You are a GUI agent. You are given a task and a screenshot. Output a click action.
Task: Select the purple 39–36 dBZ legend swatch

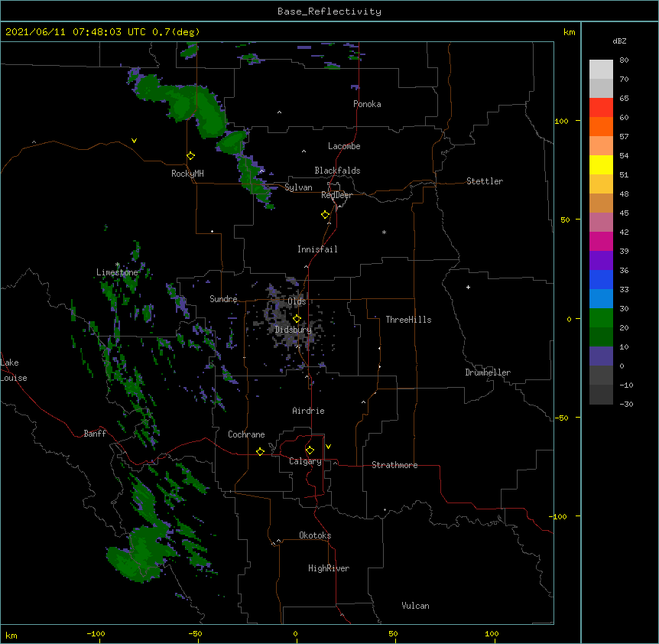pos(601,260)
